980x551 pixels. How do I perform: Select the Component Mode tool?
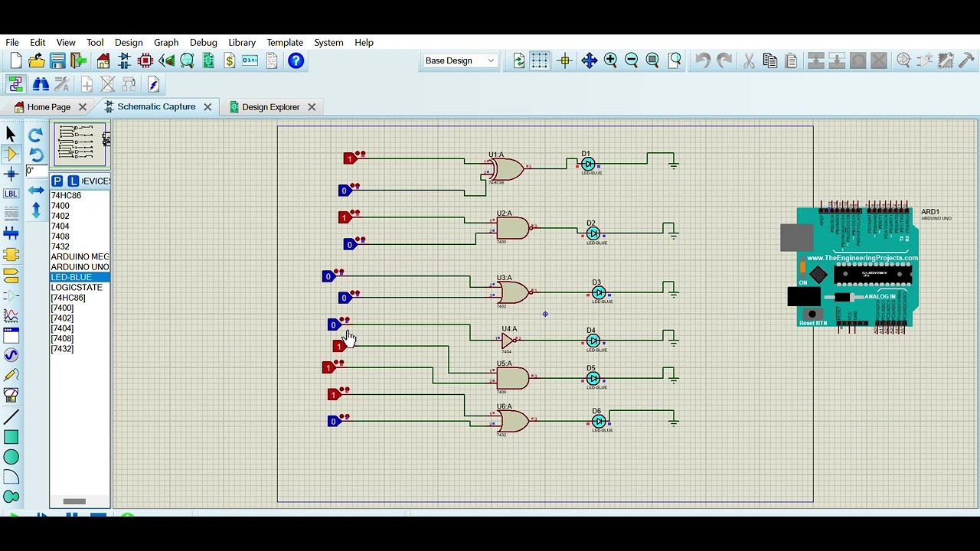(11, 154)
